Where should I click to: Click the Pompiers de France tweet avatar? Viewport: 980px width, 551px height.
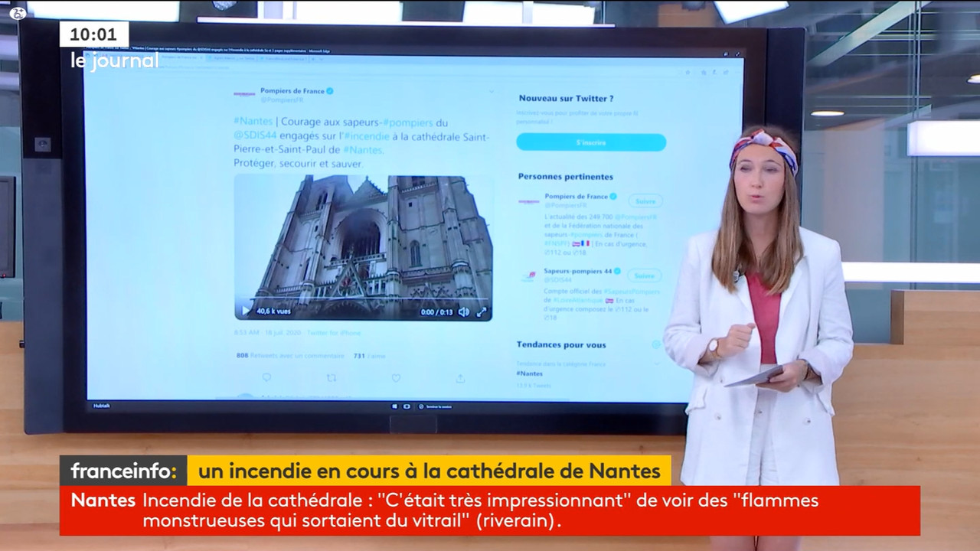pyautogui.click(x=244, y=94)
